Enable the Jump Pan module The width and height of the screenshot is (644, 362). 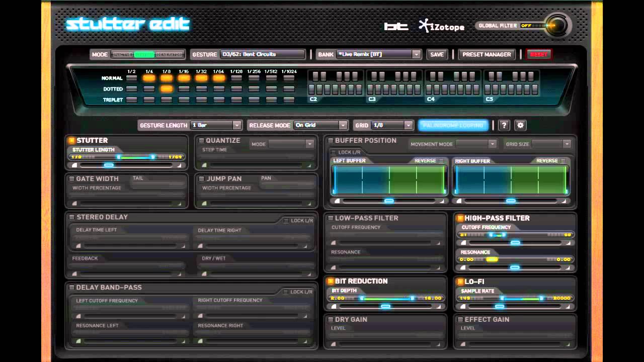202,179
